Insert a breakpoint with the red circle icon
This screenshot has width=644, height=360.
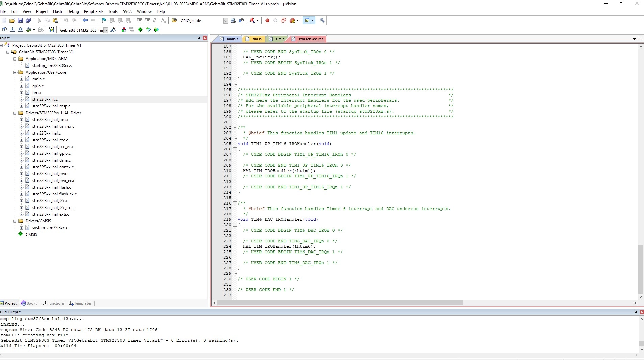267,20
